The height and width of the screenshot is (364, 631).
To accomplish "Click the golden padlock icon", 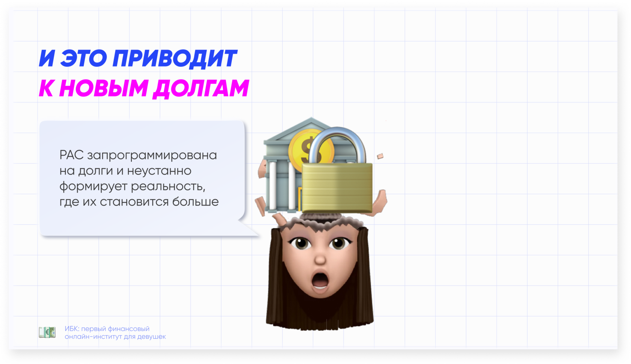I will [x=337, y=171].
